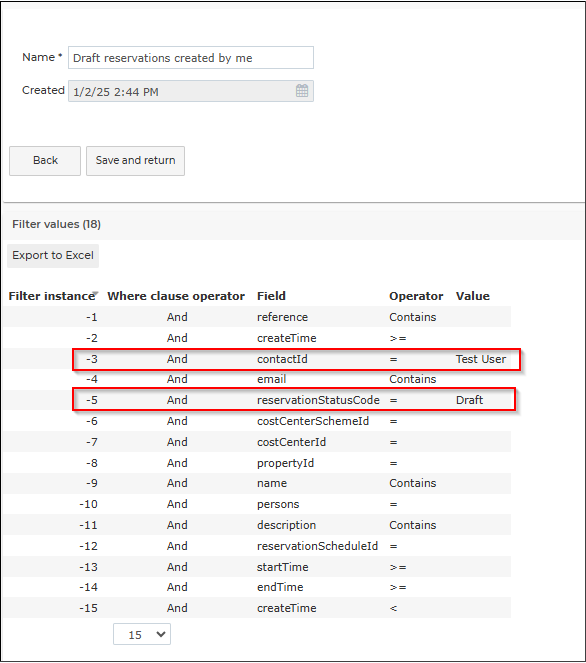This screenshot has width=586, height=663.
Task: Select the startTime field cell
Action: coord(282,567)
